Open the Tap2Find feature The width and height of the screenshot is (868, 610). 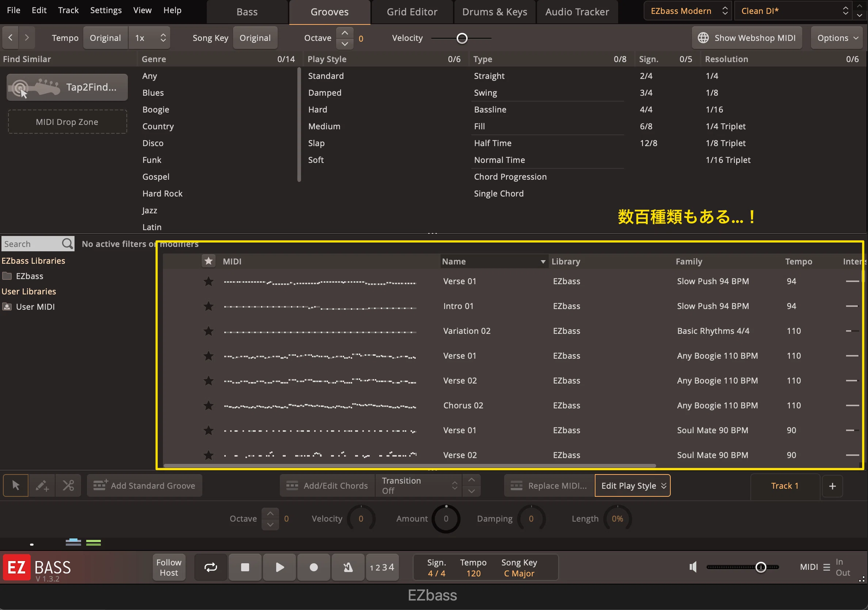[67, 87]
